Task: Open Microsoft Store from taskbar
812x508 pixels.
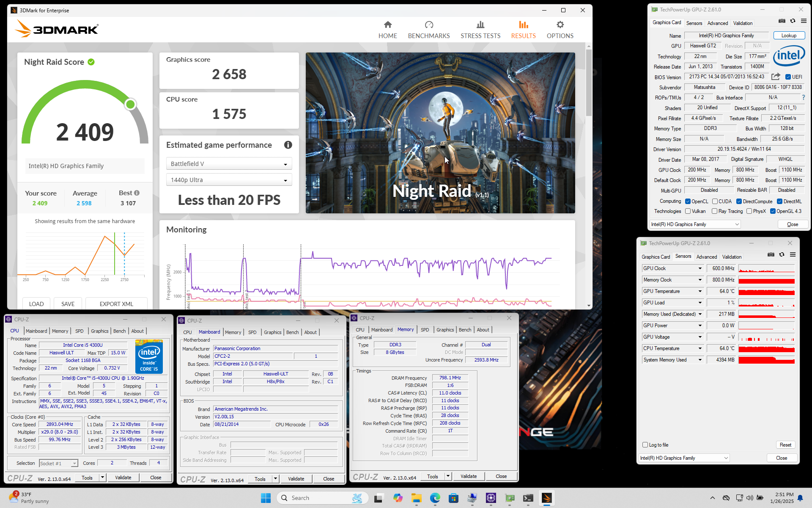Action: 454,498
